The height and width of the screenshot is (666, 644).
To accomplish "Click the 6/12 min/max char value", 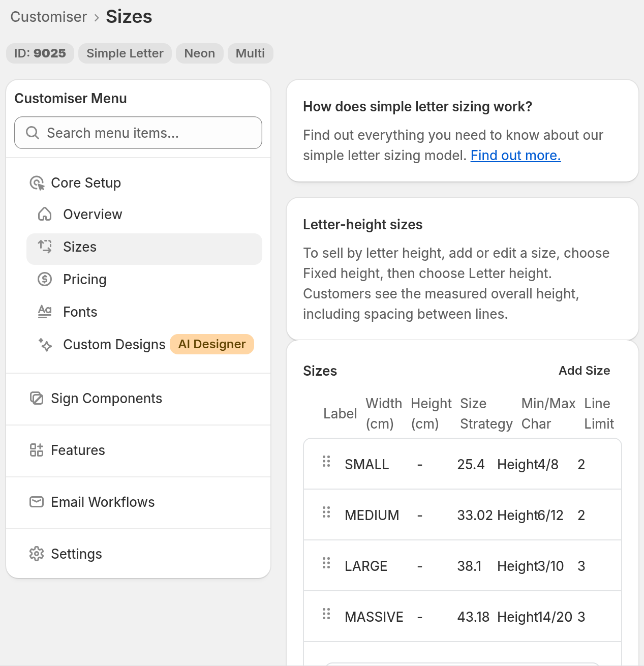I will [x=551, y=515].
